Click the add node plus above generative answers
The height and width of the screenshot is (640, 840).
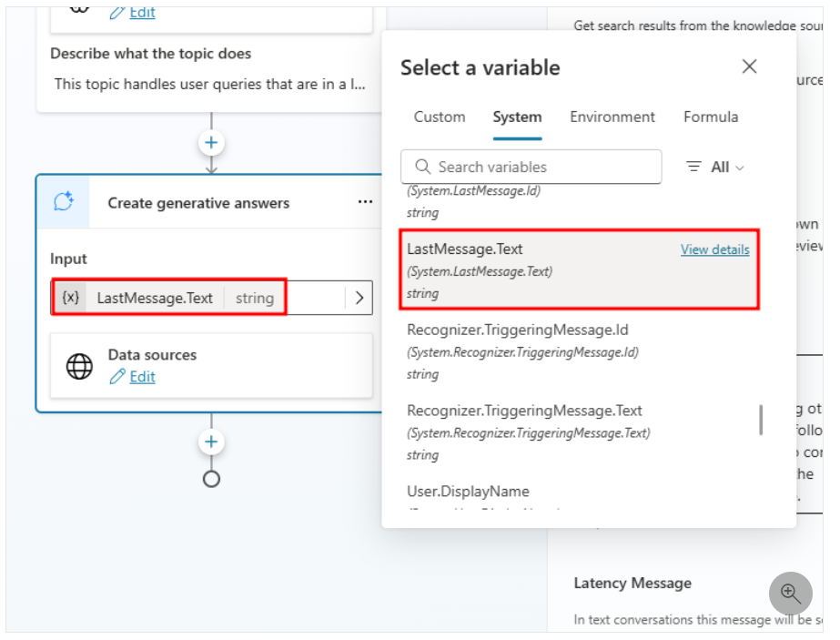coord(211,143)
